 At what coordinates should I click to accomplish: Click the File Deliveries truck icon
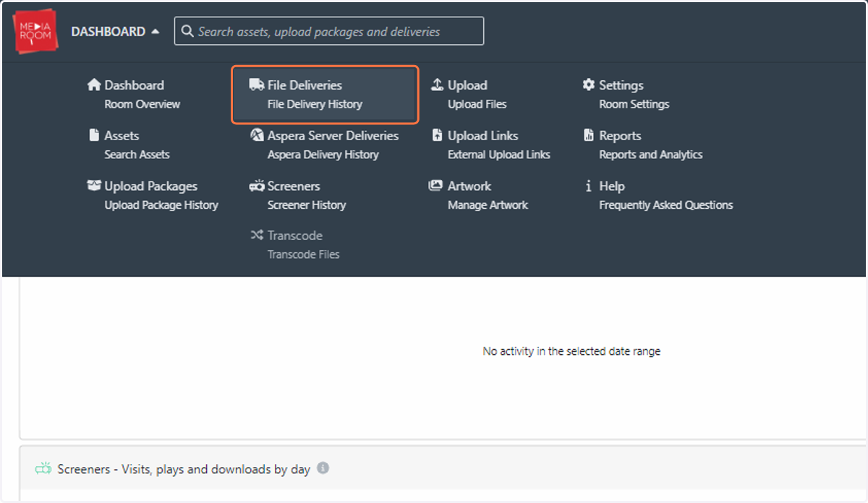(257, 85)
